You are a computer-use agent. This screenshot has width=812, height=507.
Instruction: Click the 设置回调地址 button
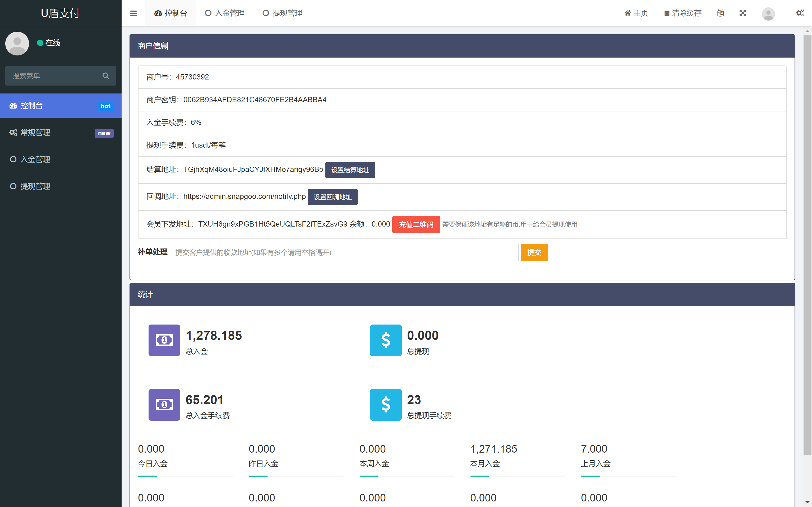(333, 197)
